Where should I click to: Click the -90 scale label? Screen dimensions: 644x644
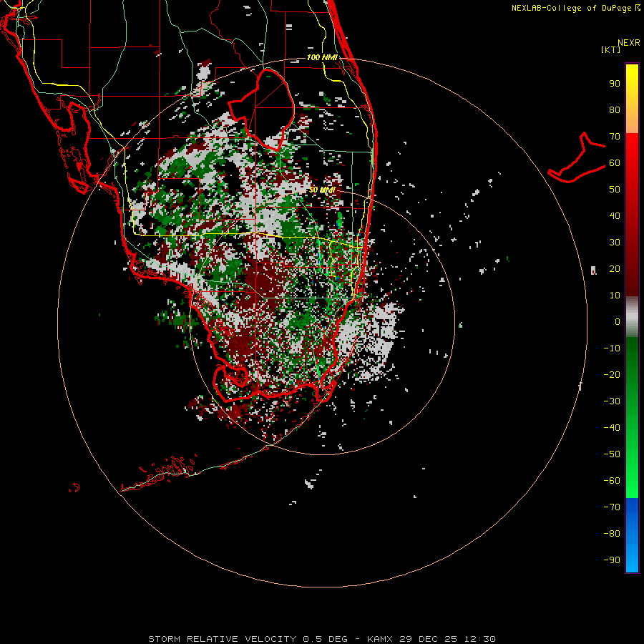[x=612, y=560]
